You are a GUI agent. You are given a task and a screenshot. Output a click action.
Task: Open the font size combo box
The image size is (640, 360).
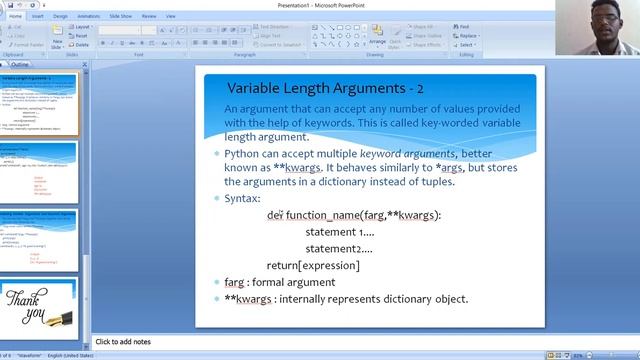pyautogui.click(x=149, y=30)
